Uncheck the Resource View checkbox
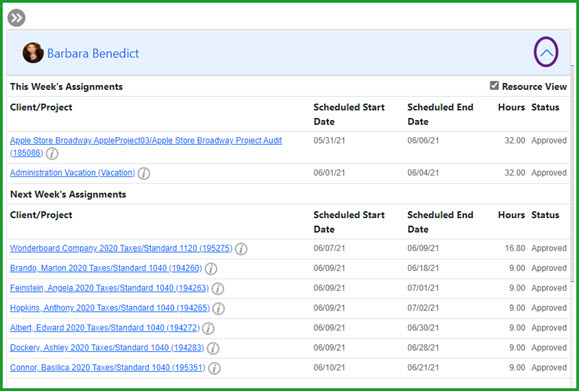Viewport: 579px width, 391px height. pos(494,86)
